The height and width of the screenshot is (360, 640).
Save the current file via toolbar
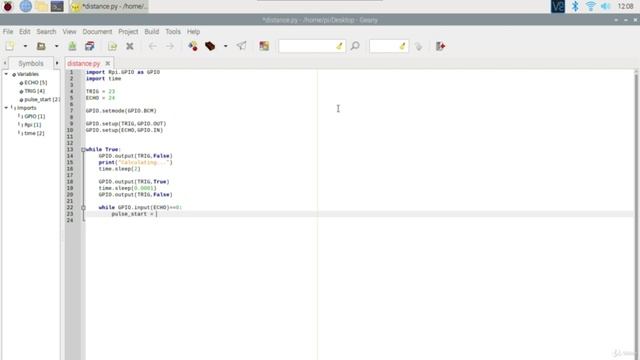[x=72, y=46]
